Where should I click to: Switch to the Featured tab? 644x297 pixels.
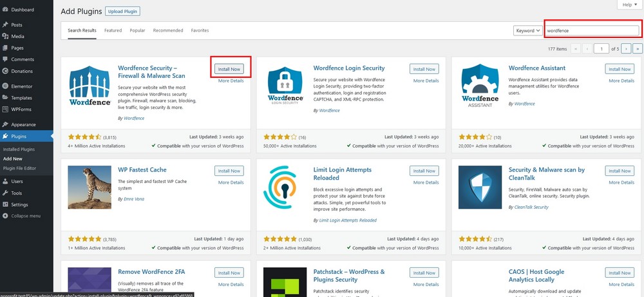click(113, 30)
